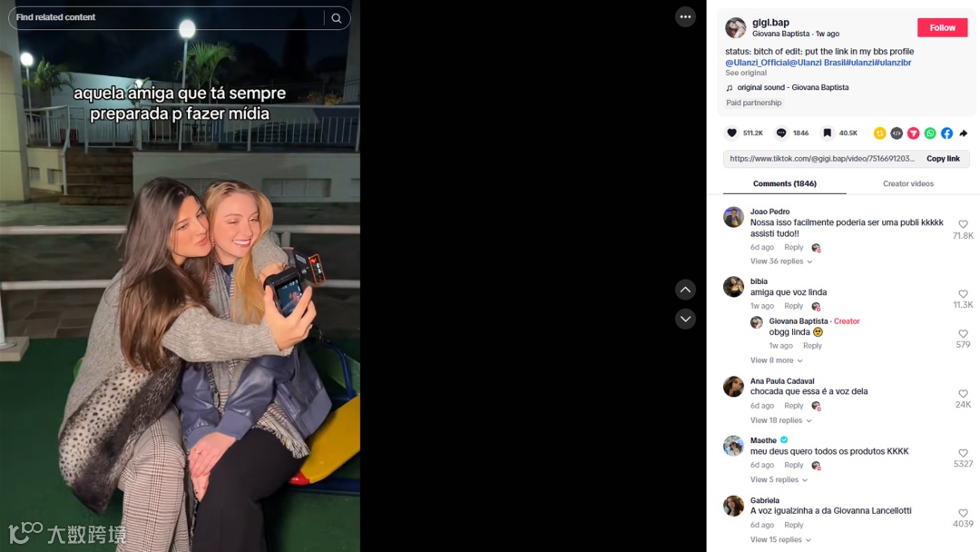Click Copy link button
980x552 pixels.
(943, 159)
